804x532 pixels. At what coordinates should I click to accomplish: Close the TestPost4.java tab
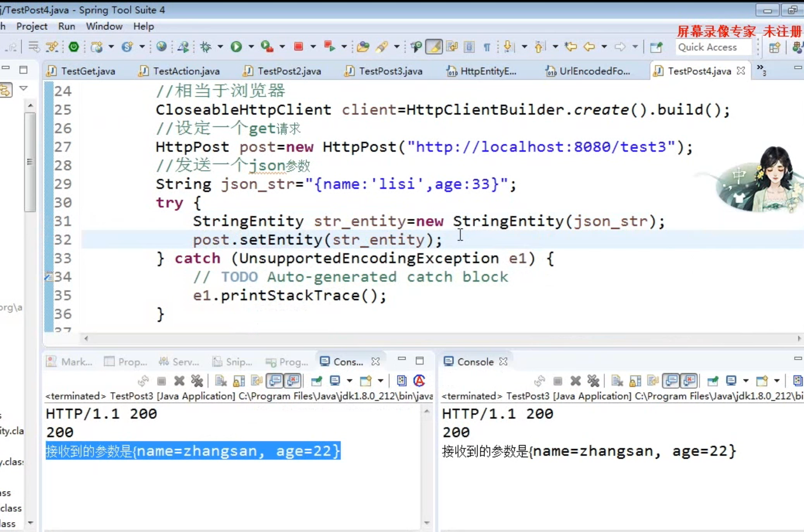(x=741, y=70)
